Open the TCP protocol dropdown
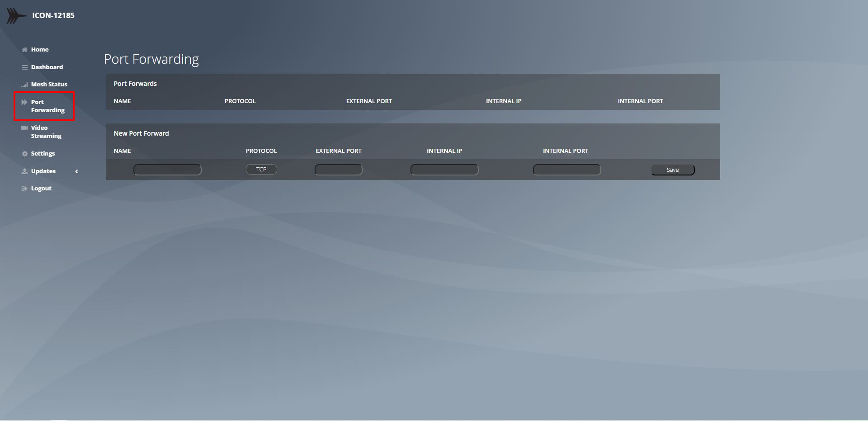Viewport: 868px width, 421px height. [261, 170]
